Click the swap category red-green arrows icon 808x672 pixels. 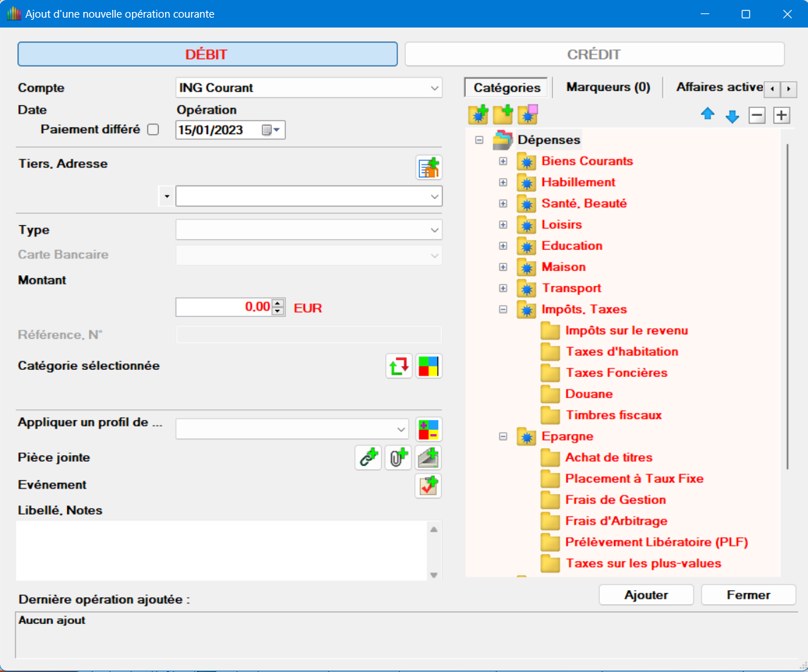pos(399,366)
